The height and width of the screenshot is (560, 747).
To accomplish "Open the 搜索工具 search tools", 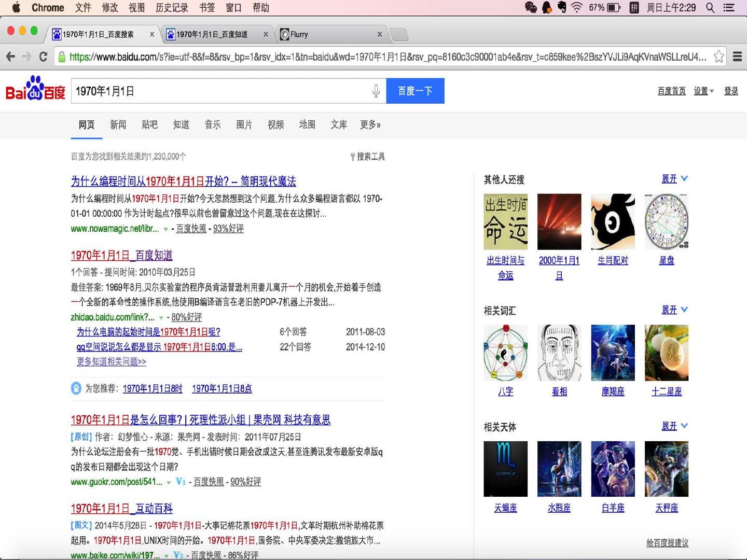I will click(367, 157).
